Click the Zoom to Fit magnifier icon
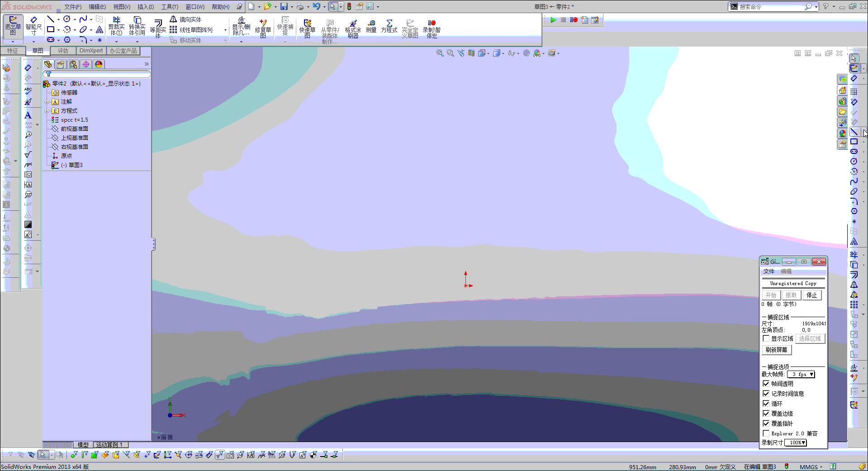This screenshot has width=868, height=471. pos(440,53)
